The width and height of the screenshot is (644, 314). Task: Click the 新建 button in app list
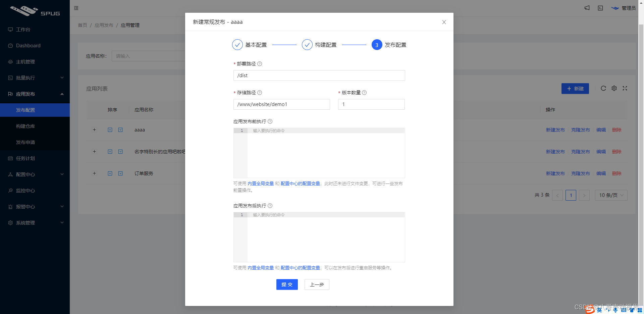(575, 89)
